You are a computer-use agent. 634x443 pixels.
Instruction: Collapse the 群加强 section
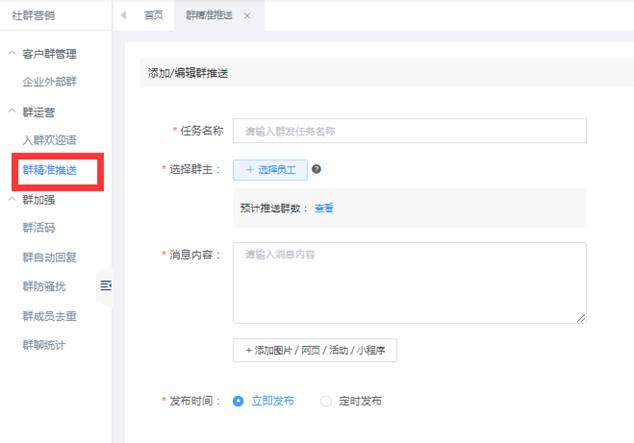pyautogui.click(x=12, y=199)
